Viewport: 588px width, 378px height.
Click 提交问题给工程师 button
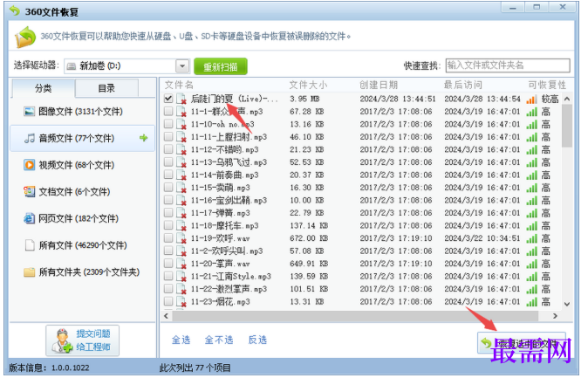(83, 340)
